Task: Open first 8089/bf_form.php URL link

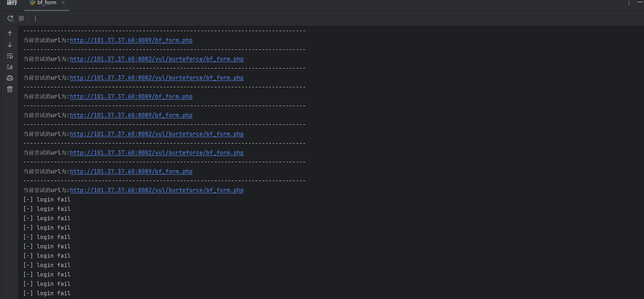Action: [131, 40]
